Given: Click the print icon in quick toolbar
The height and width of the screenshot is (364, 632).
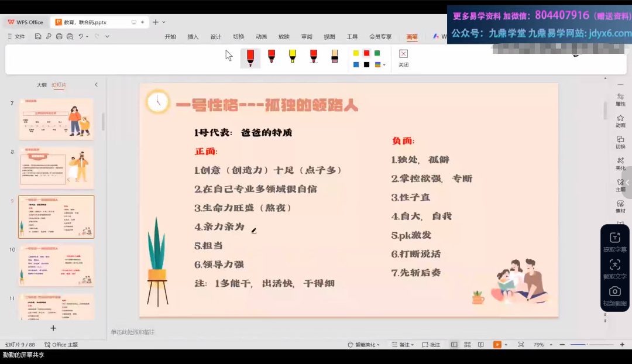Looking at the screenshot, I should [x=59, y=36].
